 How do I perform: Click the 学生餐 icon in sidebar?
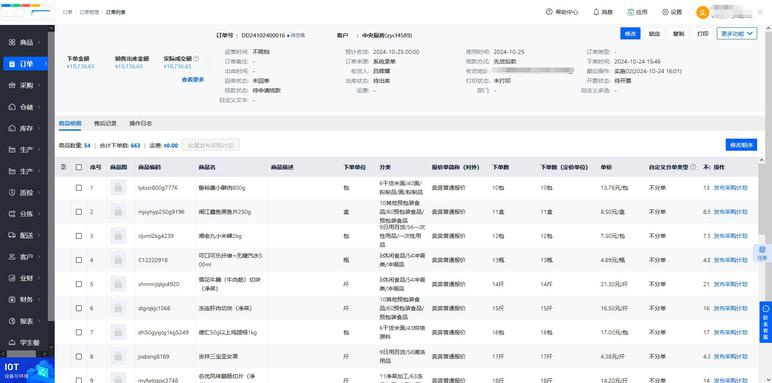pyautogui.click(x=12, y=342)
